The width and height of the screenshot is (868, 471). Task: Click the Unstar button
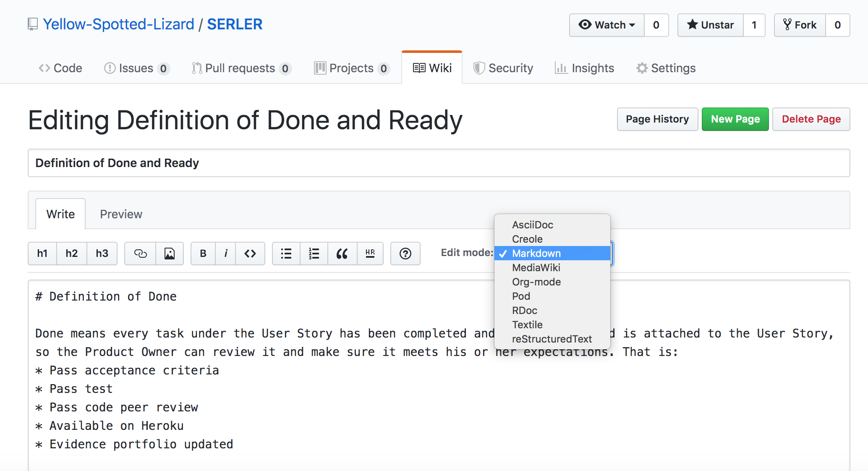[711, 25]
